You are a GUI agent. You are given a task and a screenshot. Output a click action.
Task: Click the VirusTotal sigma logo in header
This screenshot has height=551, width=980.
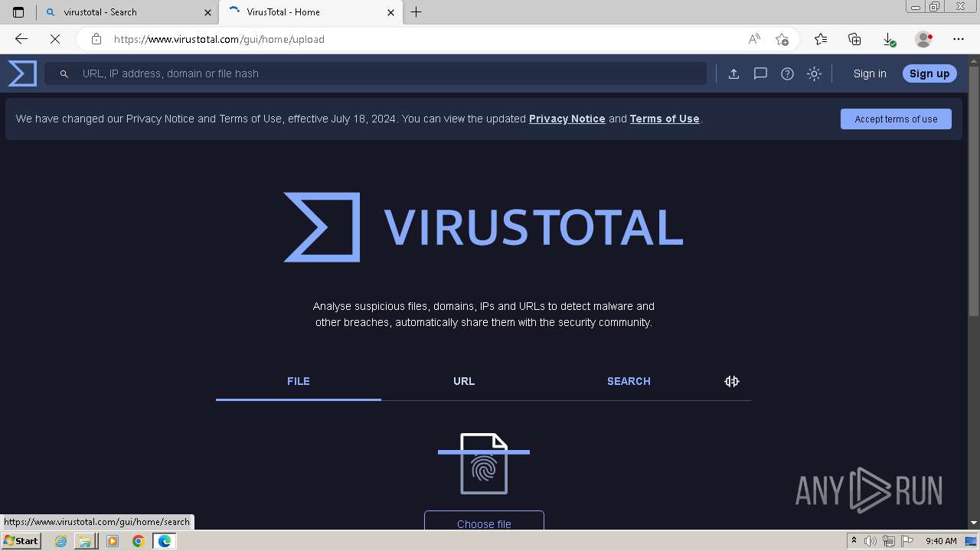(22, 73)
